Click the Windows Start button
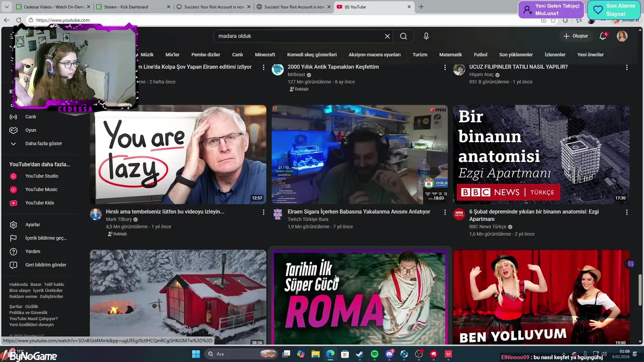Image resolution: width=644 pixels, height=362 pixels. click(x=196, y=354)
